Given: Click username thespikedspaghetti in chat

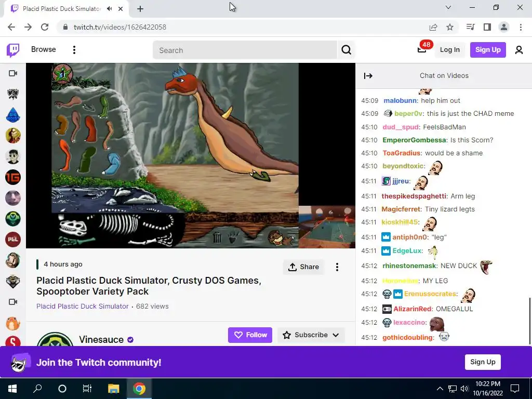Looking at the screenshot, I should pos(414,196).
